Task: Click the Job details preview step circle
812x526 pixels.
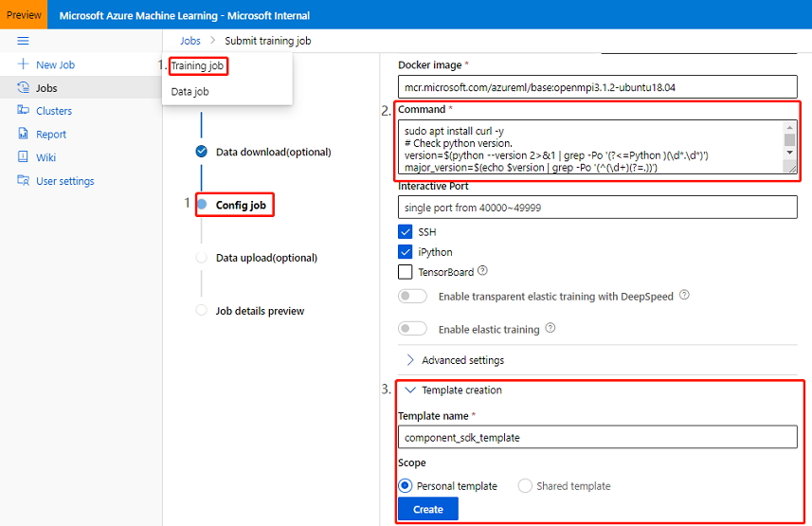Action: tap(202, 311)
